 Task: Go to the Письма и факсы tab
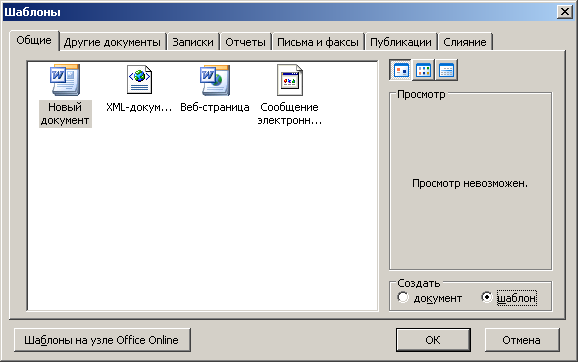[x=318, y=42]
